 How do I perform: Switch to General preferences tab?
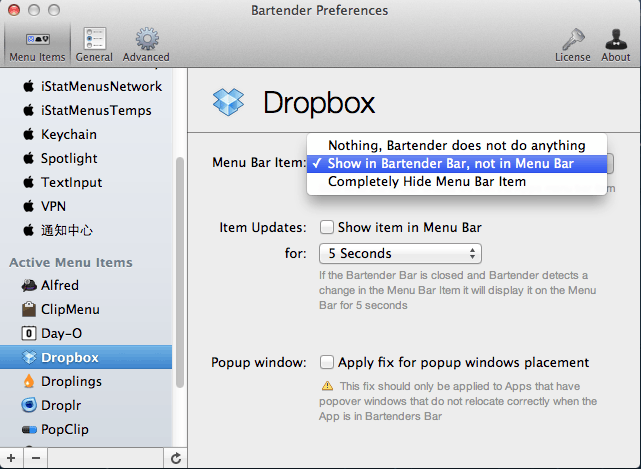[x=94, y=45]
